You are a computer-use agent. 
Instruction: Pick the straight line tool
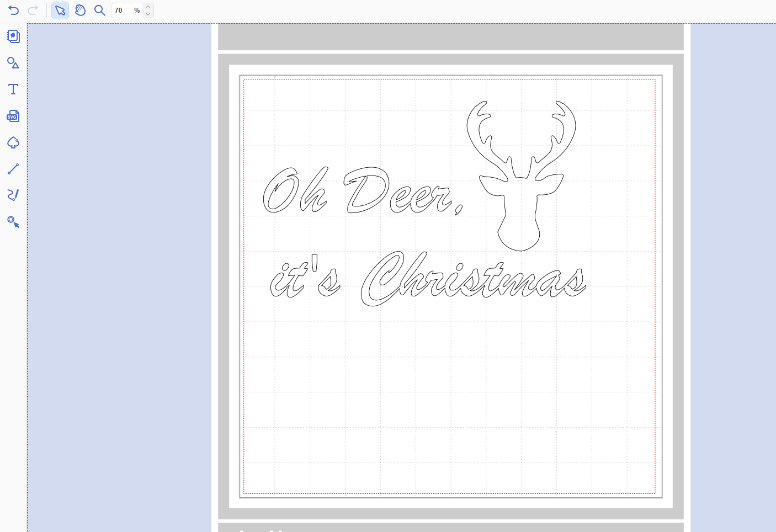pos(13,169)
